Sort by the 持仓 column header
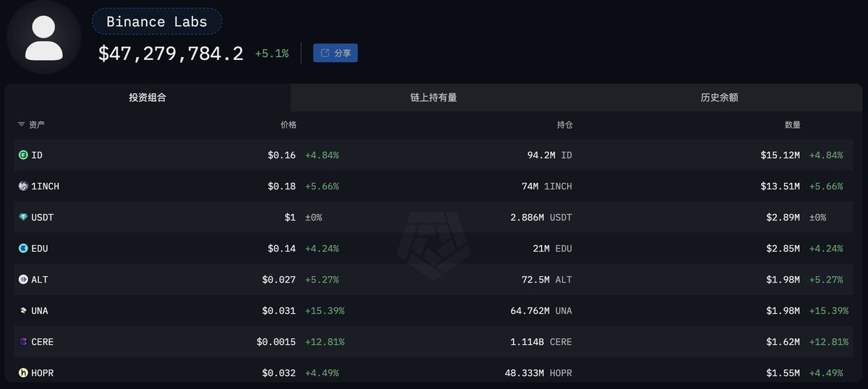This screenshot has height=389, width=868. [x=564, y=124]
